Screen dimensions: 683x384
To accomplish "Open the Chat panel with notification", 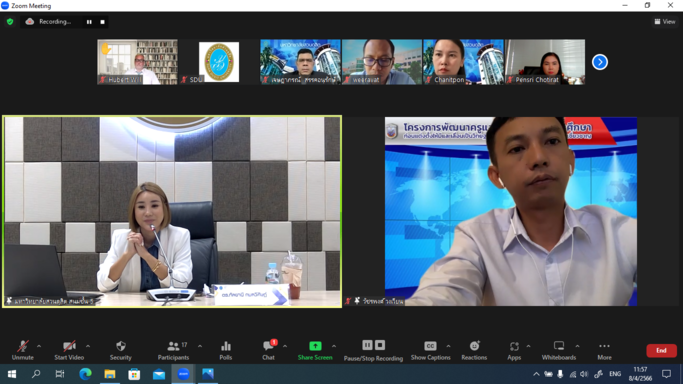I will point(269,350).
